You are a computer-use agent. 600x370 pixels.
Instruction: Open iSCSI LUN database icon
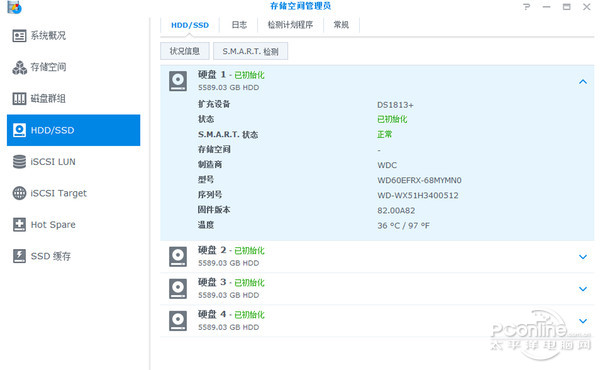pyautogui.click(x=19, y=161)
